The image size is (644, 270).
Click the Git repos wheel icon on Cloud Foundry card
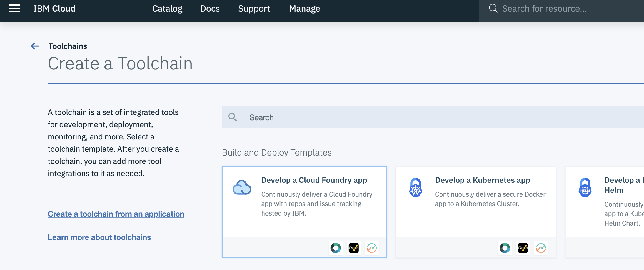336,248
